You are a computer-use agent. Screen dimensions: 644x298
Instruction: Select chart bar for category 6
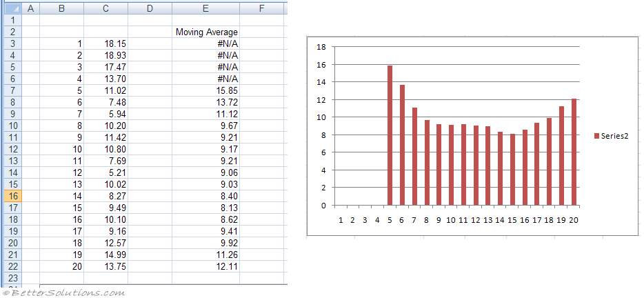pos(402,145)
